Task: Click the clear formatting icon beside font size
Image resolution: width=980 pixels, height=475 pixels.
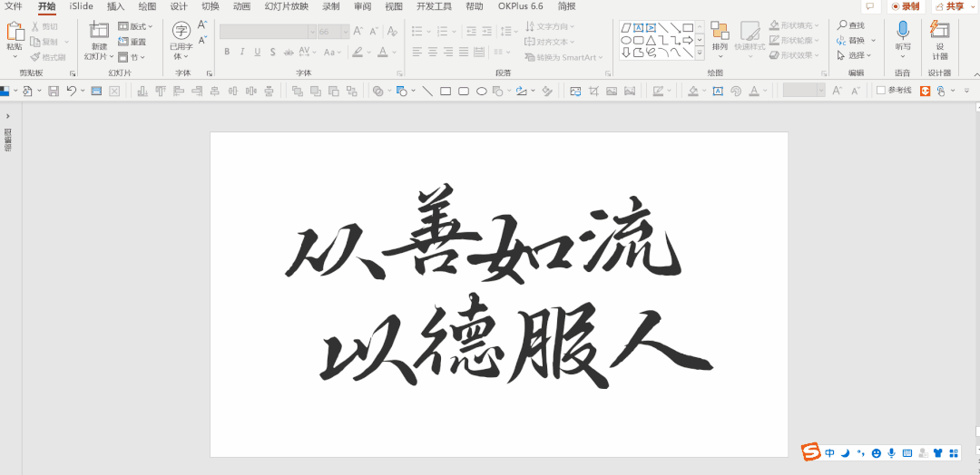Action: pyautogui.click(x=392, y=31)
